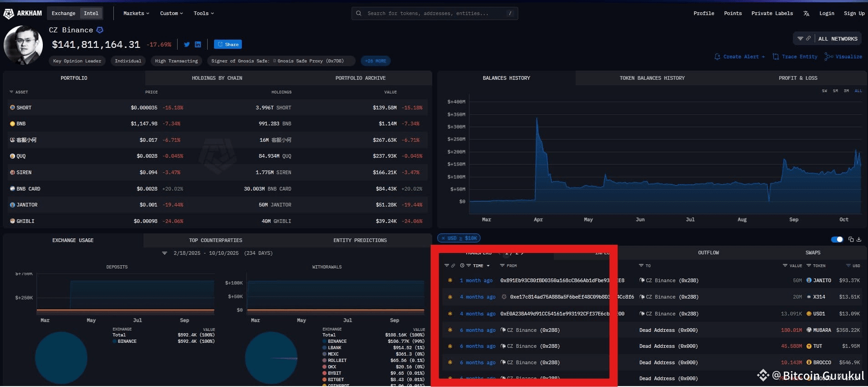Click the Twitter icon beside portfolio value

click(187, 45)
